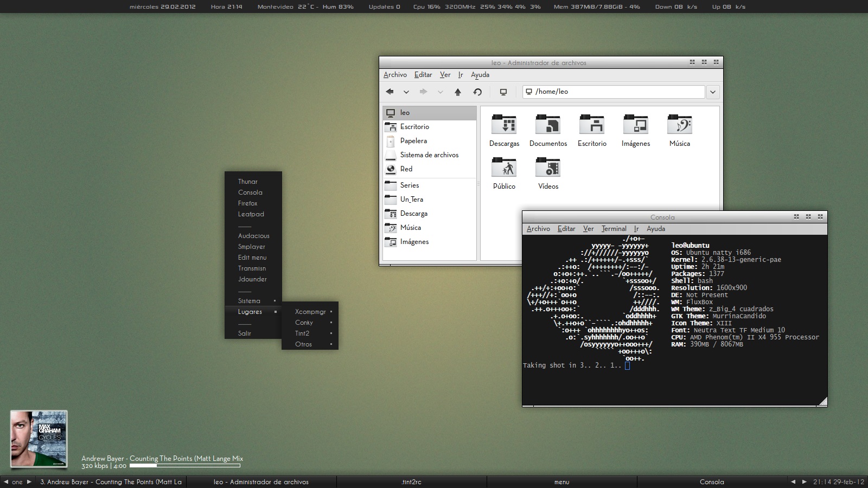Open Ayuda menu in file manager
Image resolution: width=868 pixels, height=488 pixels.
480,75
